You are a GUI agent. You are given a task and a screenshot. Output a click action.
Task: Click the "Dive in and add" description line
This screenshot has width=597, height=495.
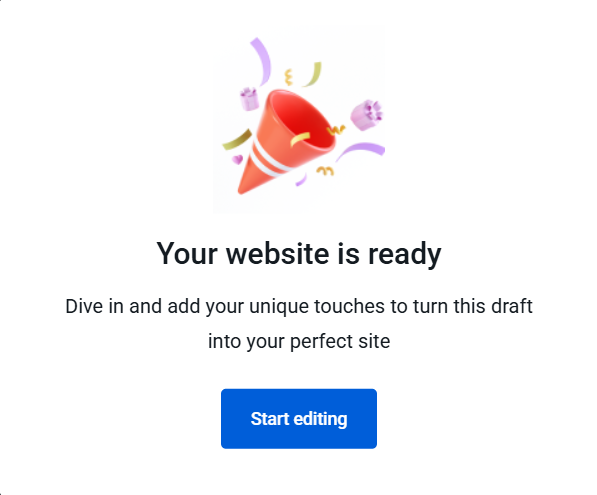point(299,306)
